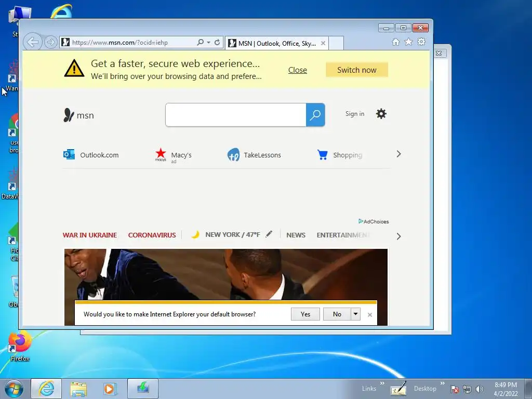
Task: Select the ENTERTAINMENT category
Action: [343, 235]
